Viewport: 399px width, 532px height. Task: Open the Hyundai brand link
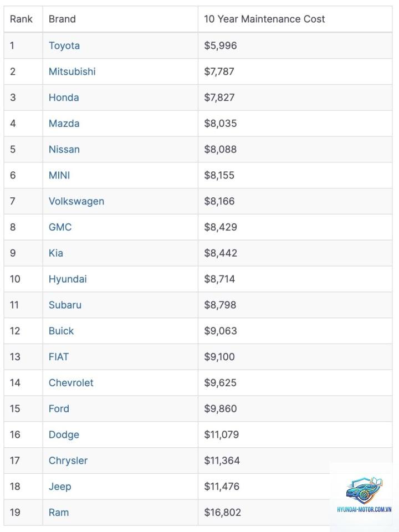point(68,279)
